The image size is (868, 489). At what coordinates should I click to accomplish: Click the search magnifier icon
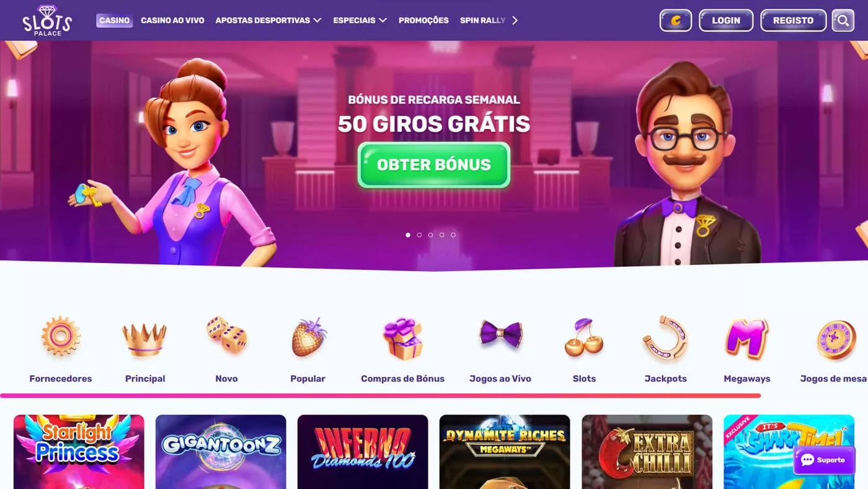tap(843, 20)
